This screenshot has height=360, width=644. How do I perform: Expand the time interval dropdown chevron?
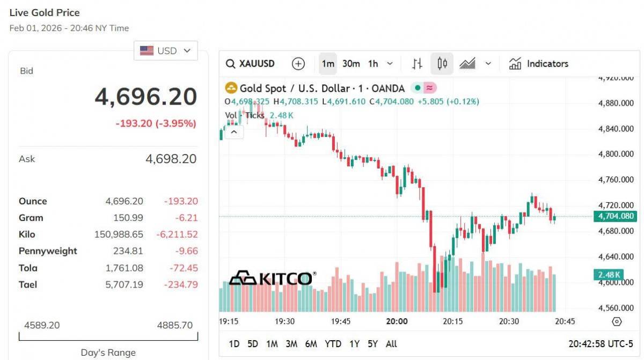[390, 64]
